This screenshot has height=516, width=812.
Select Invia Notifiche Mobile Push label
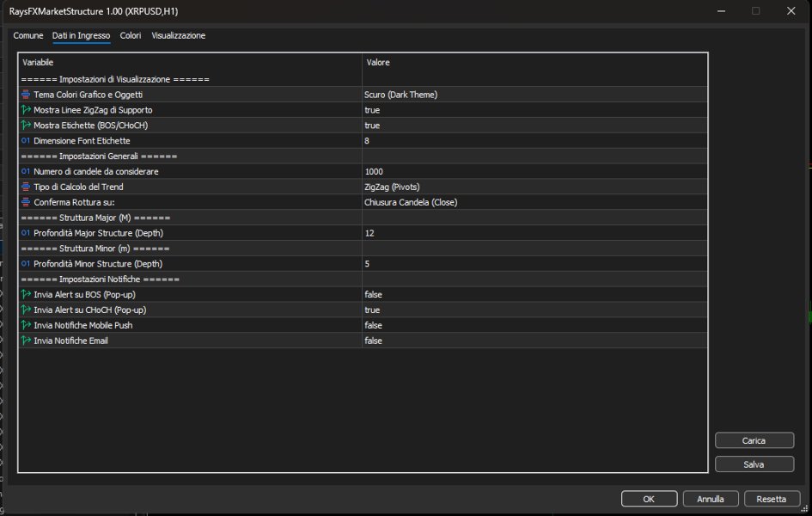82,325
